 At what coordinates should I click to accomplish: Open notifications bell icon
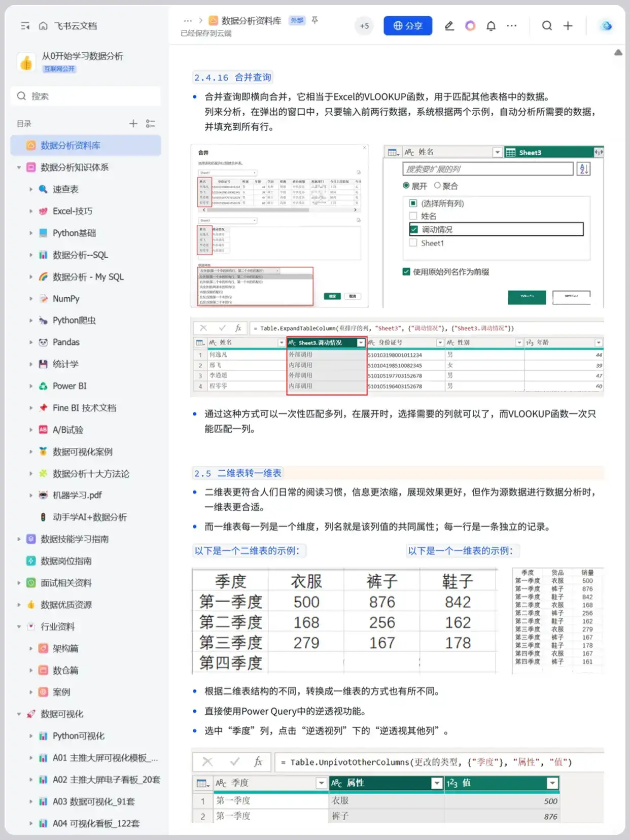click(x=491, y=26)
